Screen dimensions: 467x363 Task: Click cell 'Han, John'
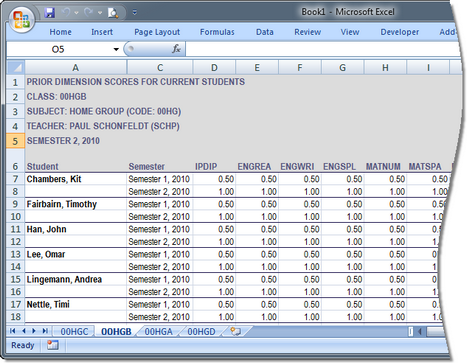[76, 229]
